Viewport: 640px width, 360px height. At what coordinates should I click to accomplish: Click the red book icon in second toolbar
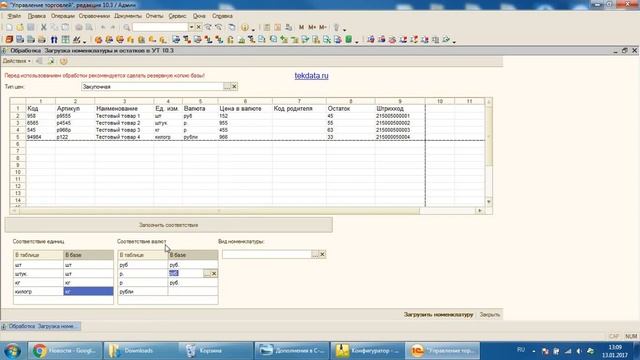click(x=9, y=40)
